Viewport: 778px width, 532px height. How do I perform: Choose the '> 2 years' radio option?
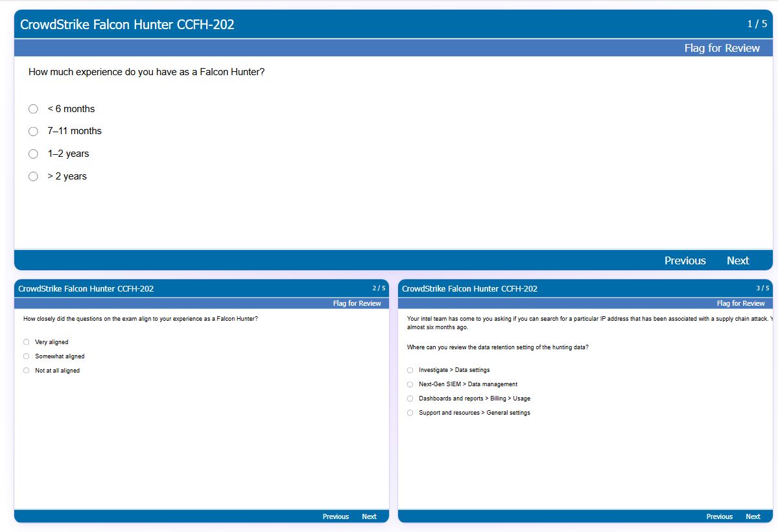pos(33,176)
